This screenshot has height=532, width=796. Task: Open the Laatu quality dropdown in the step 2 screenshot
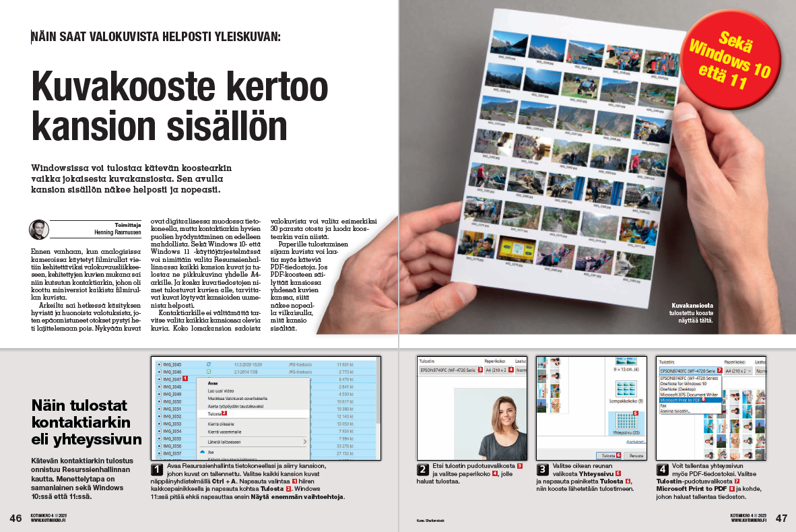click(521, 370)
